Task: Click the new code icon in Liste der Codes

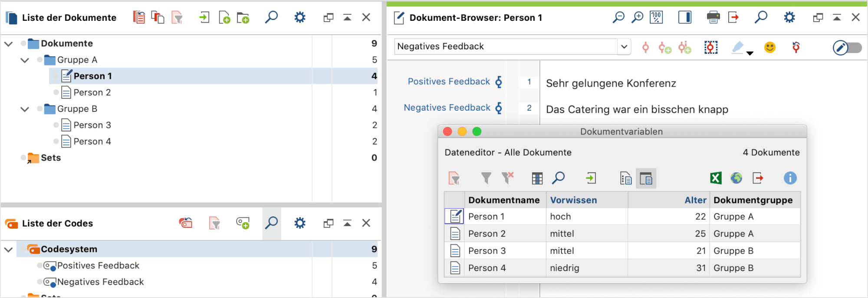Action: click(243, 223)
